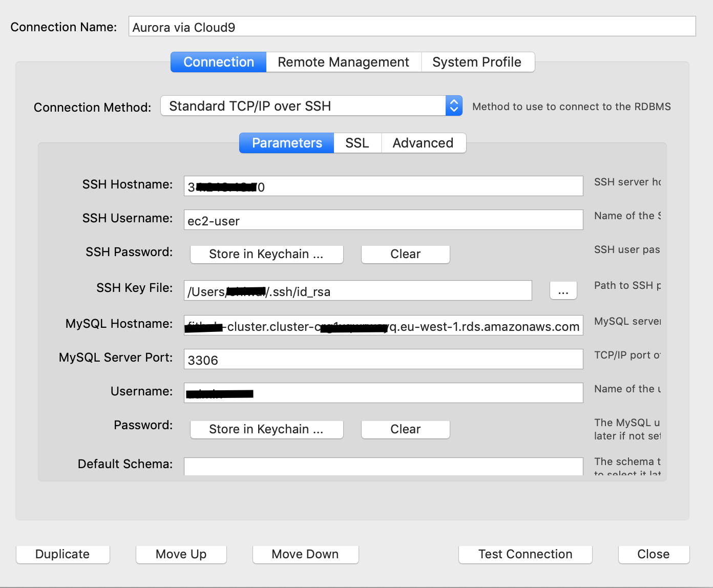Clear the MySQL password

(405, 429)
